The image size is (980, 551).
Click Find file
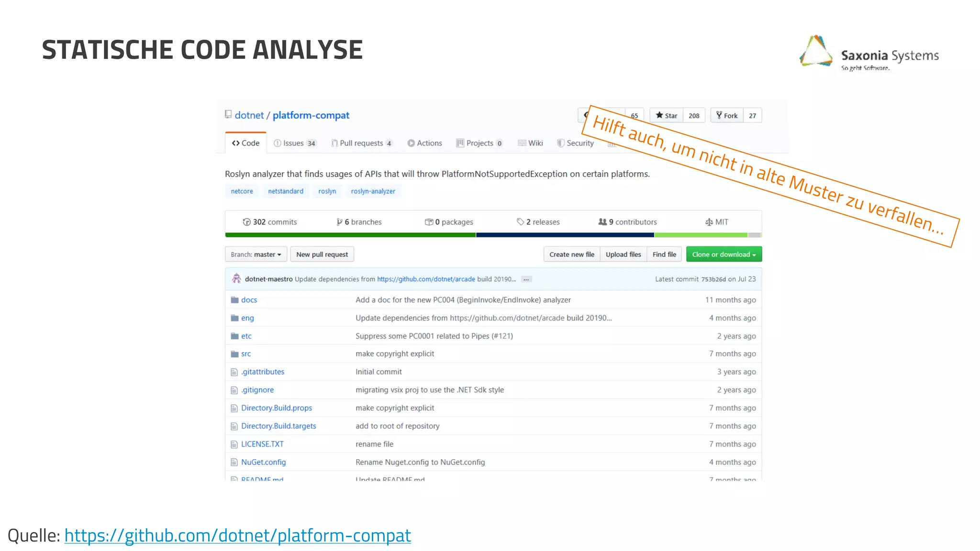pyautogui.click(x=664, y=254)
